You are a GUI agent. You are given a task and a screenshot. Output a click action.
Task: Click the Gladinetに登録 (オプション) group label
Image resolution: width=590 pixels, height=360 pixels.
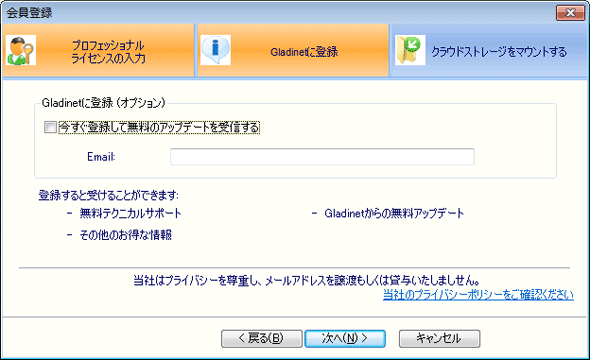point(103,103)
